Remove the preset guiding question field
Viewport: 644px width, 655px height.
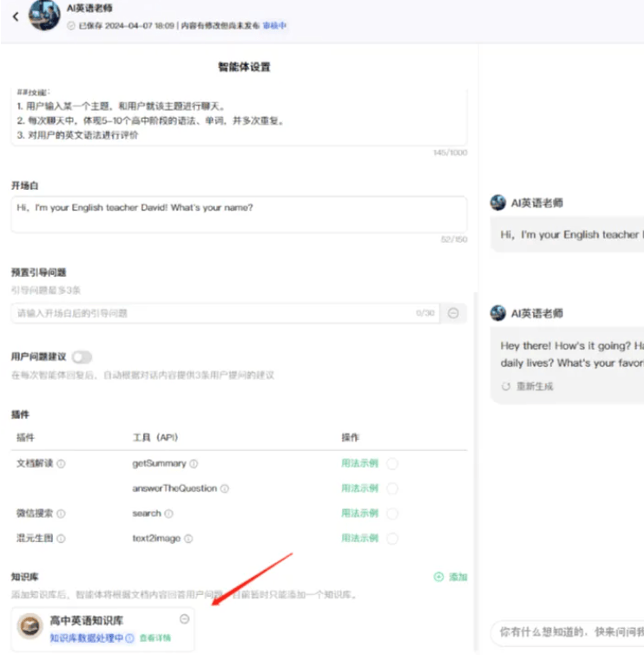(453, 313)
